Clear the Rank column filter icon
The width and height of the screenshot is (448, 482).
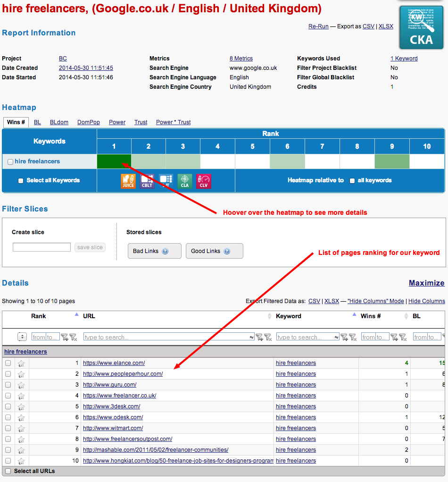click(x=73, y=337)
